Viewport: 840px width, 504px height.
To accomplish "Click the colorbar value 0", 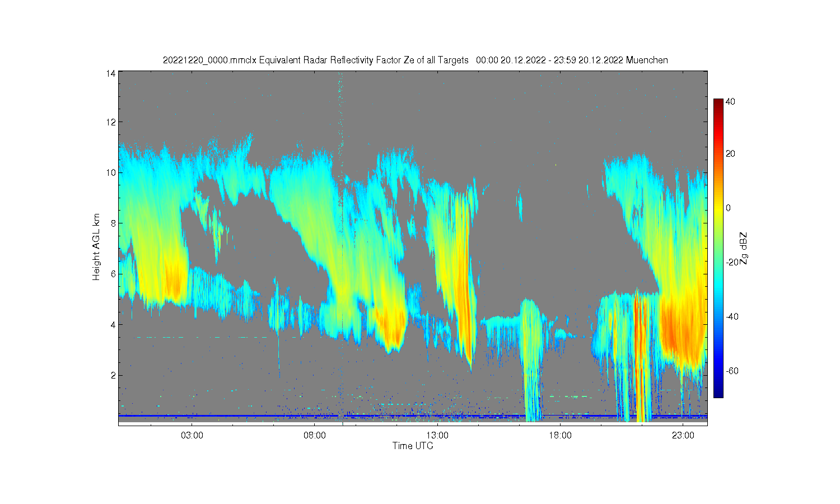I will 728,208.
